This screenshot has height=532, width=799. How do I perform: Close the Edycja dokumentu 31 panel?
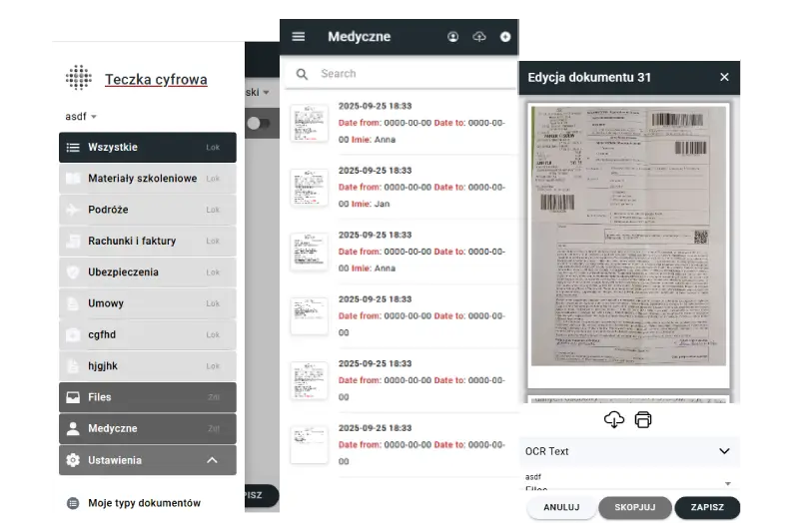coord(724,77)
